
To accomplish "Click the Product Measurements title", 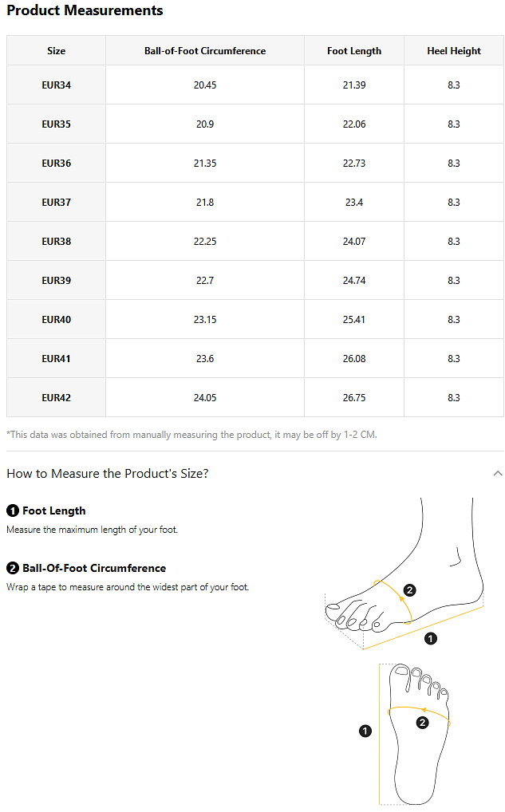I will point(85,10).
